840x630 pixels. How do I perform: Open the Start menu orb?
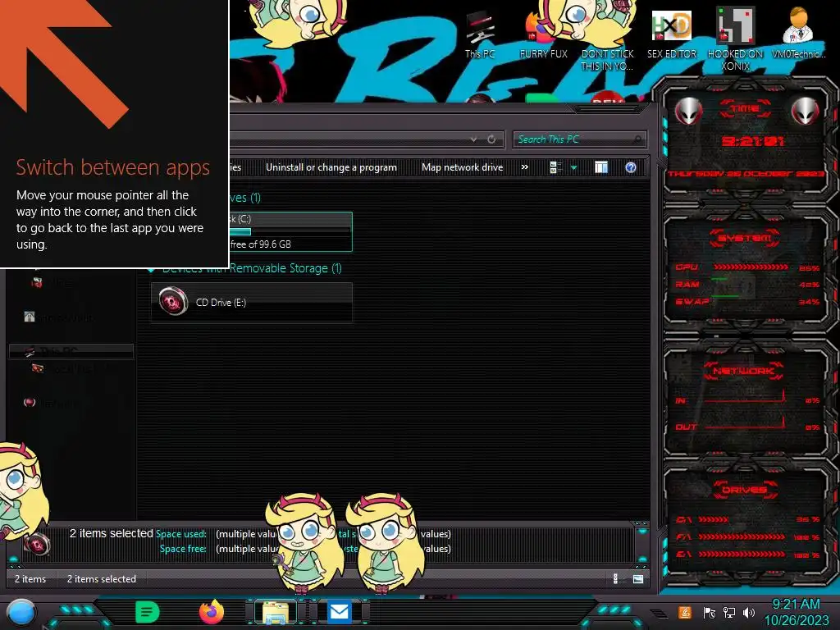(21, 612)
